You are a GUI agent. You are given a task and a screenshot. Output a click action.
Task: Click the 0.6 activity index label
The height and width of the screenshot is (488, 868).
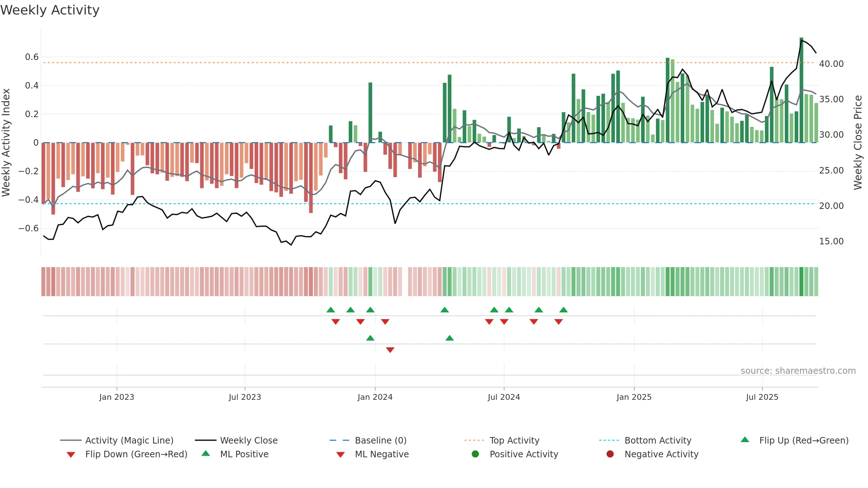point(32,57)
